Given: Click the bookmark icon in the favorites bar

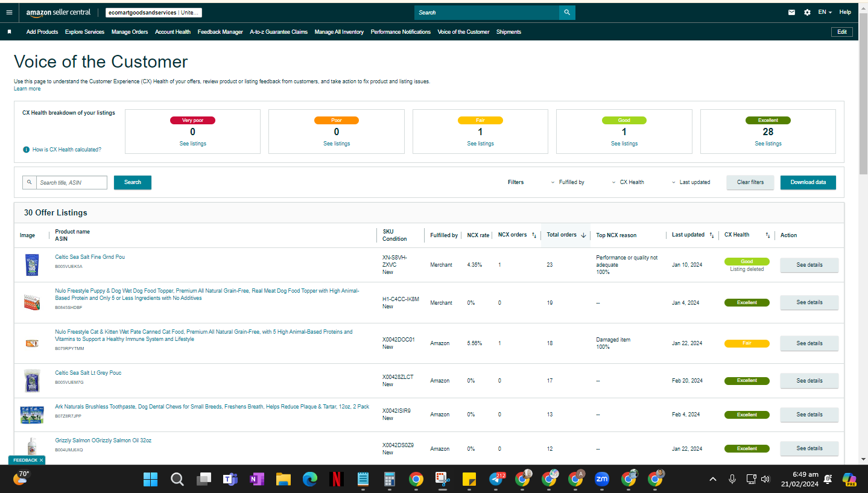Looking at the screenshot, I should pos(9,32).
